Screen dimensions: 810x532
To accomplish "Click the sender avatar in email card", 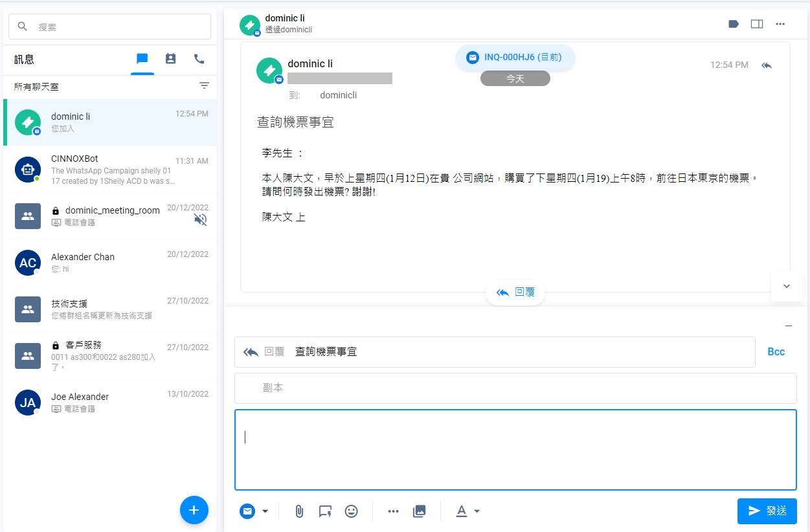I will (x=269, y=71).
